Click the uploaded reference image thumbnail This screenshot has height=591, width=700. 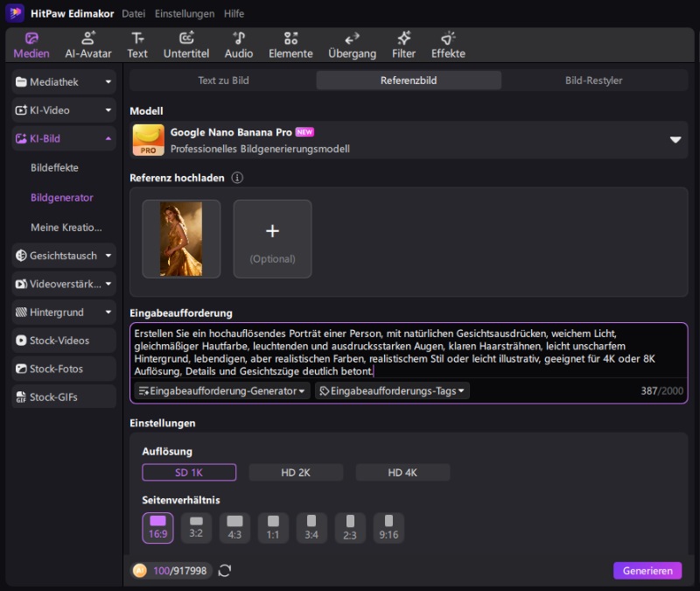(181, 239)
